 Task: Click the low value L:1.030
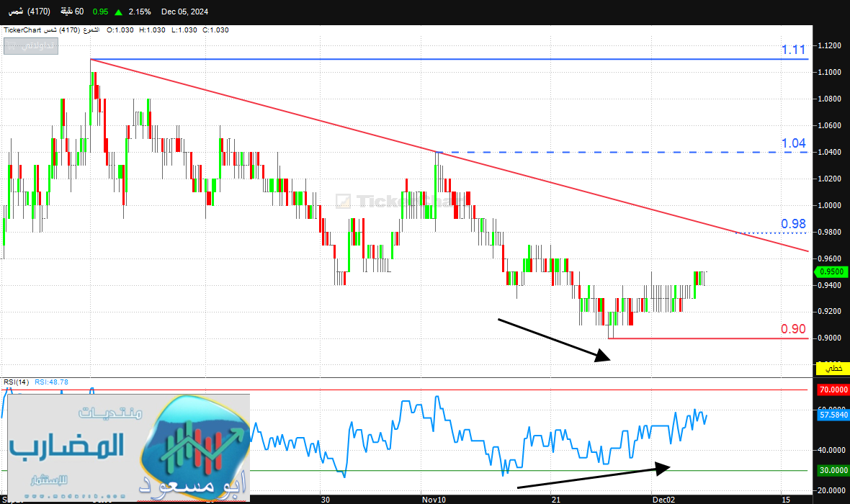click(184, 30)
